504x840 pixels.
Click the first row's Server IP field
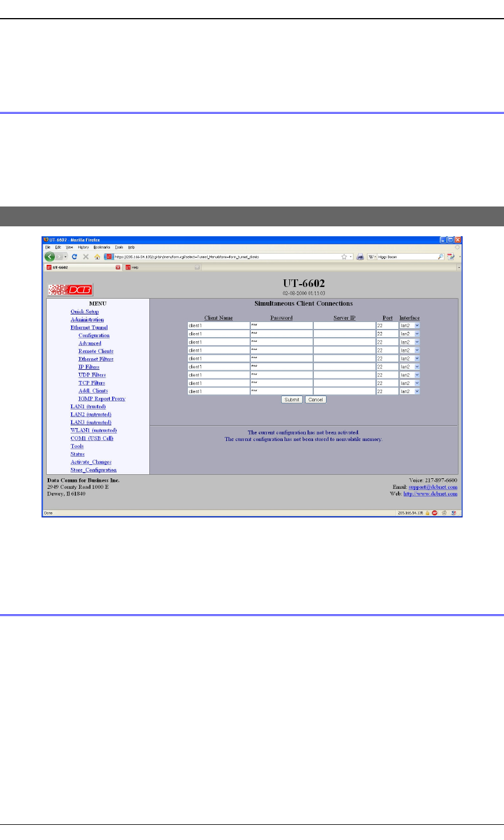pos(344,325)
